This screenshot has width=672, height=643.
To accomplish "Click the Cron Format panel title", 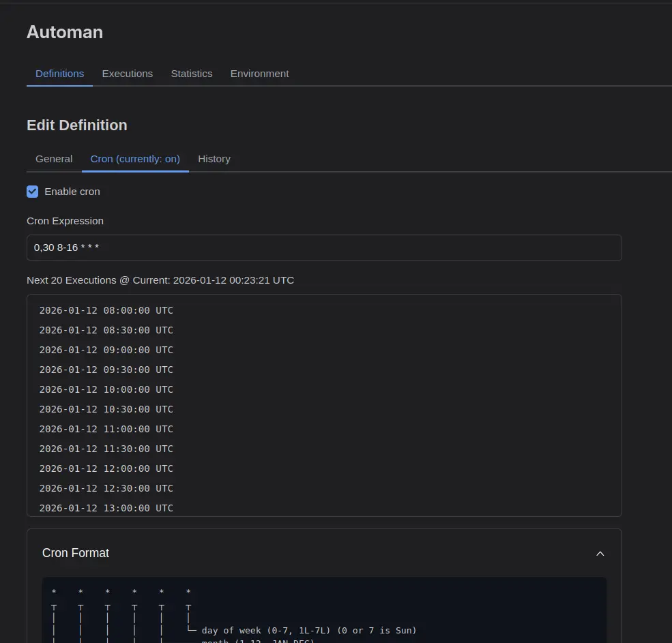I will (x=76, y=553).
